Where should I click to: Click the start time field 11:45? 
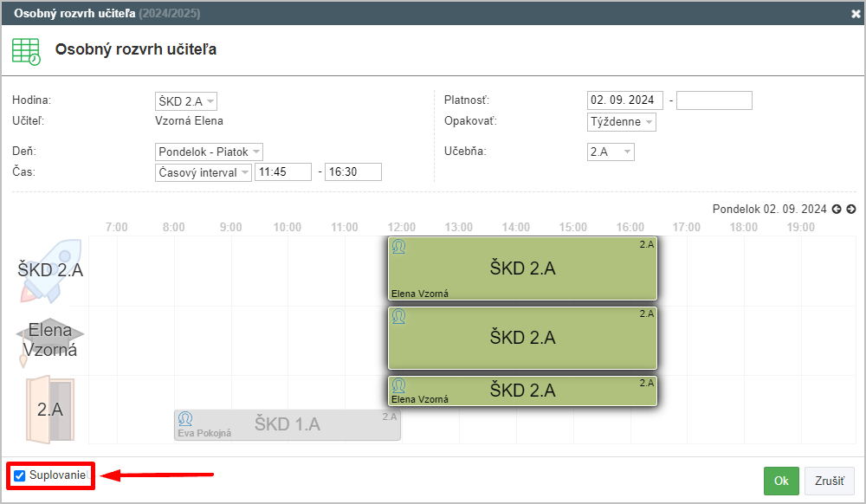tap(283, 172)
